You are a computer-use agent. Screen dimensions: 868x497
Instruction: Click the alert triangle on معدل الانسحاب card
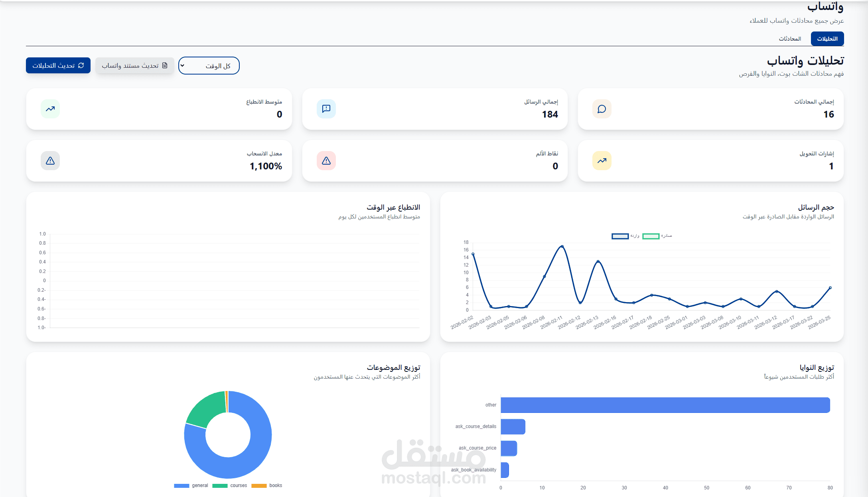click(x=50, y=161)
